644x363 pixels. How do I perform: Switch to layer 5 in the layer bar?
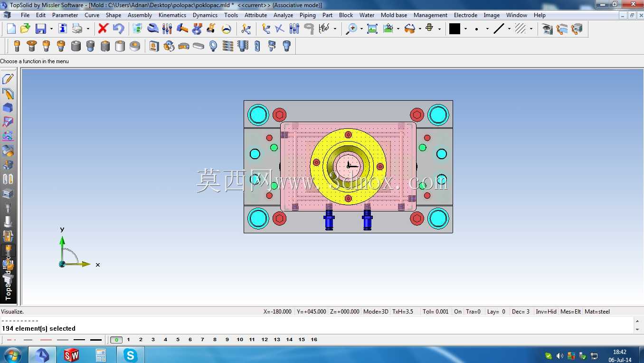pyautogui.click(x=178, y=340)
